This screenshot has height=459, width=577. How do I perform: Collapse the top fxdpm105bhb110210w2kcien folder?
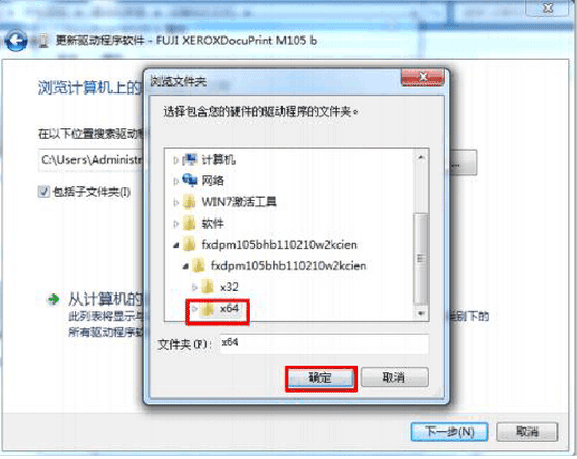tap(176, 245)
